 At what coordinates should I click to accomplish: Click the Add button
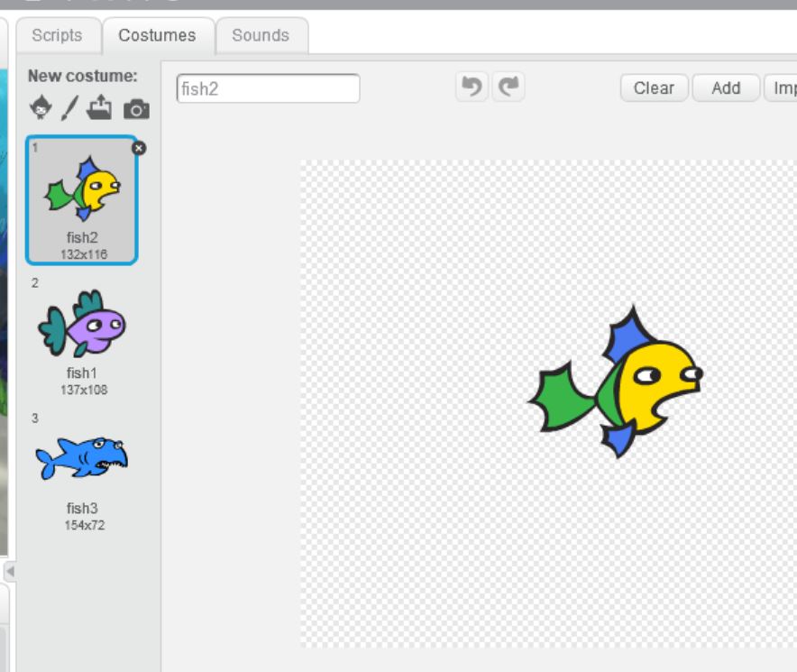pos(725,87)
